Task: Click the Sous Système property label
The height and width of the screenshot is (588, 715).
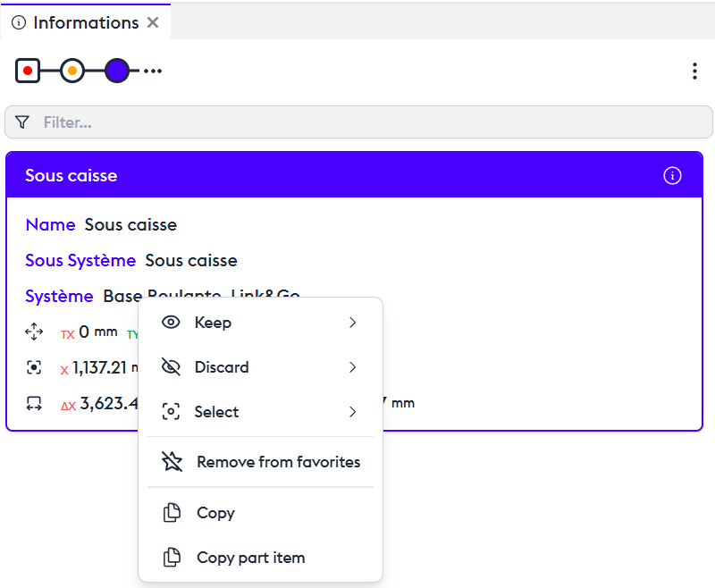Action: click(80, 261)
